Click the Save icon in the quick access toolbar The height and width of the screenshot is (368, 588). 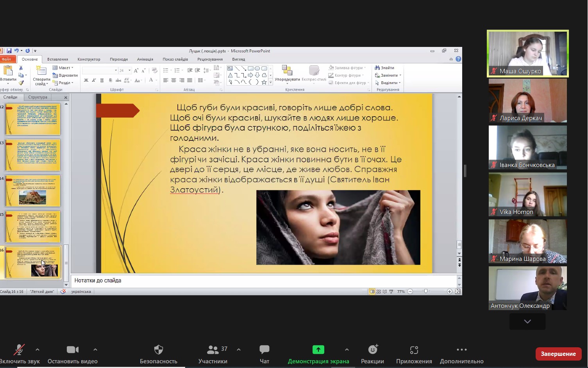click(x=9, y=51)
